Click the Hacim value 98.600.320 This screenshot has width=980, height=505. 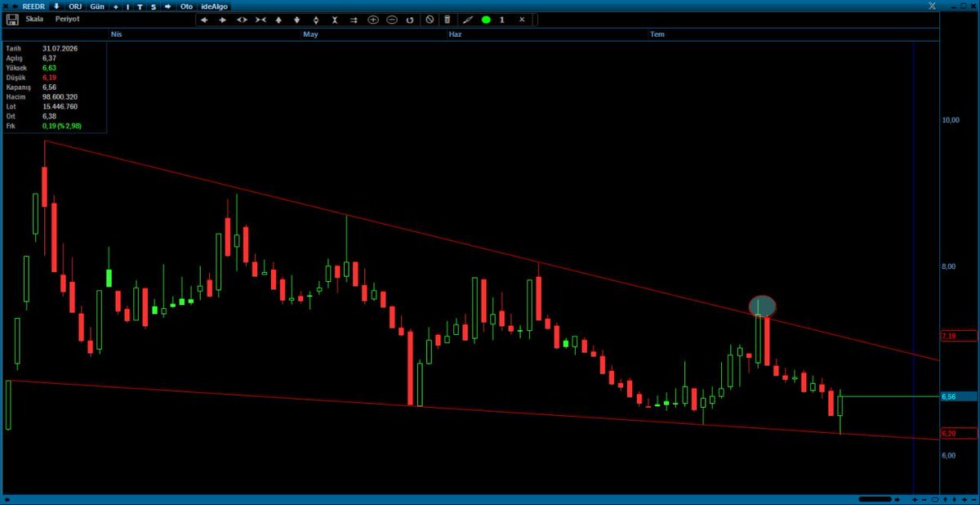click(60, 96)
